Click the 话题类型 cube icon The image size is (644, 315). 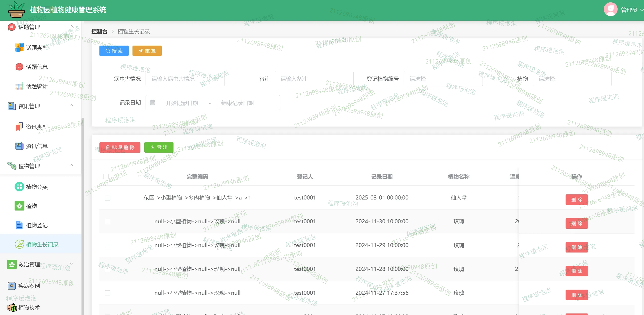click(x=19, y=48)
